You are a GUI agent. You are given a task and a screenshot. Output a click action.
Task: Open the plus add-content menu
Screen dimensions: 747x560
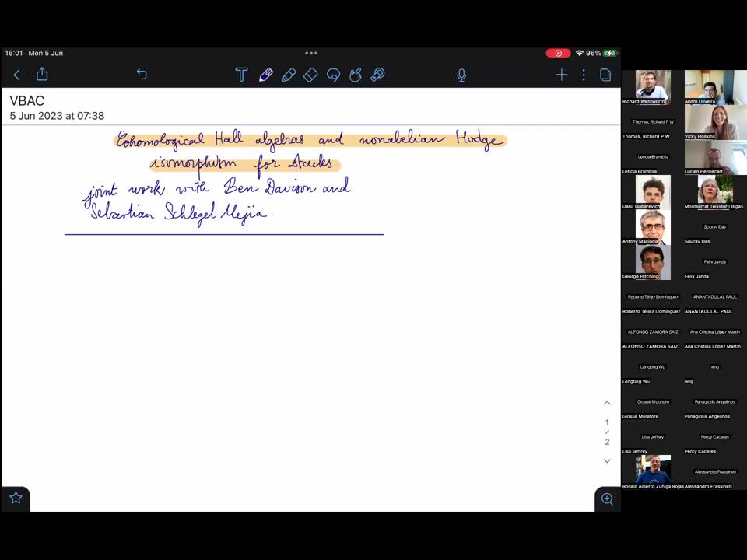click(561, 75)
